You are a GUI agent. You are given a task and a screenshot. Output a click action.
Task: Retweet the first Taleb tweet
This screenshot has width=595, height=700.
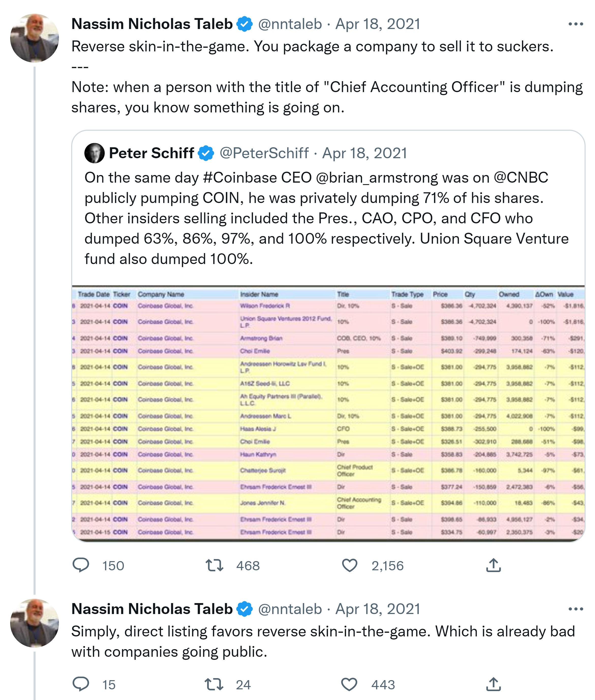[215, 565]
